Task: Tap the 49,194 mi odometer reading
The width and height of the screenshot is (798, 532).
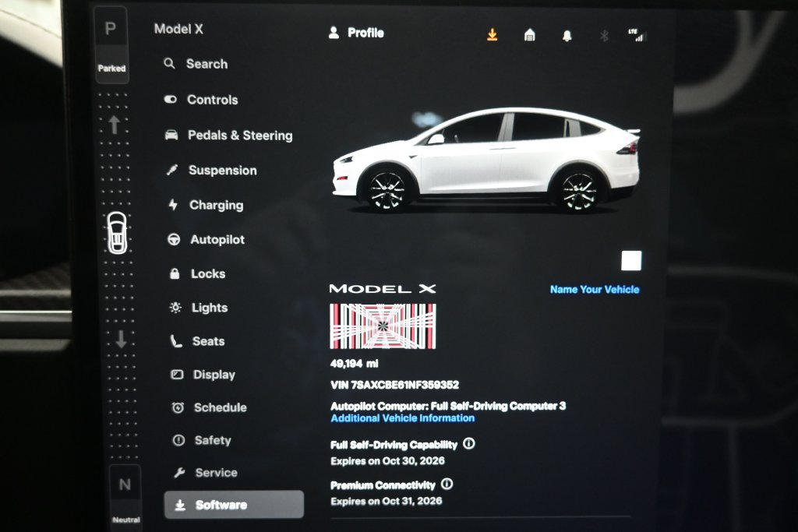Action: (355, 364)
